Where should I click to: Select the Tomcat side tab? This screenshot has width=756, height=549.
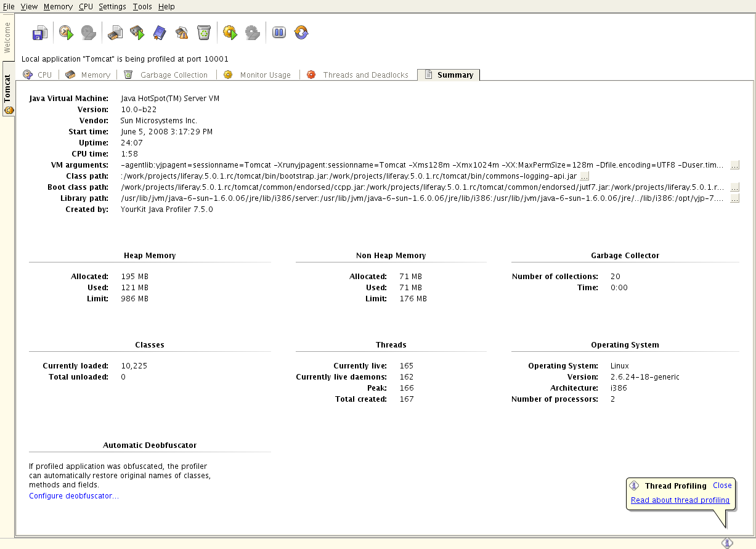[x=8, y=89]
